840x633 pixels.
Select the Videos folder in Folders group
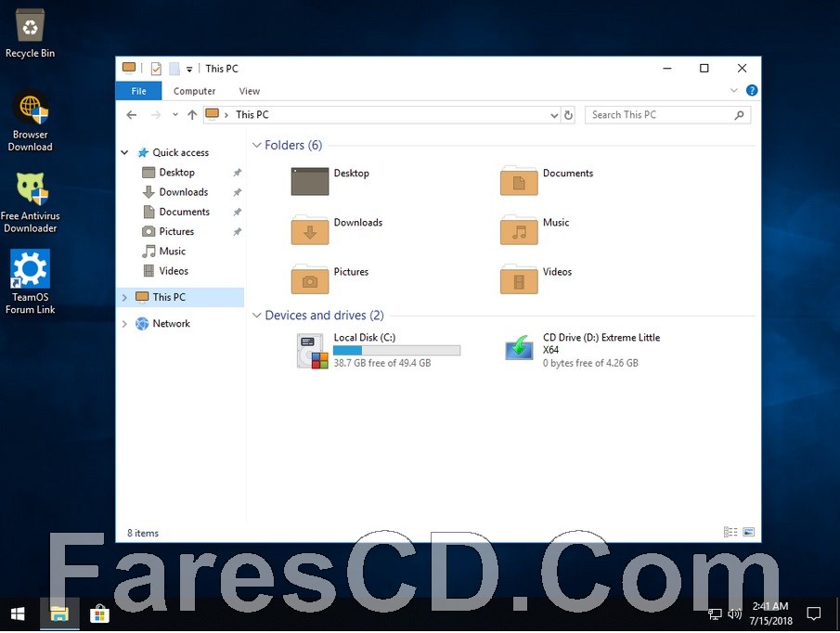536,279
